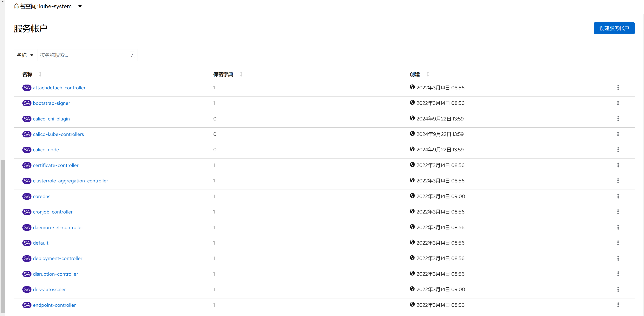Open the 名称 filter type dropdown
644x316 pixels.
tap(25, 55)
